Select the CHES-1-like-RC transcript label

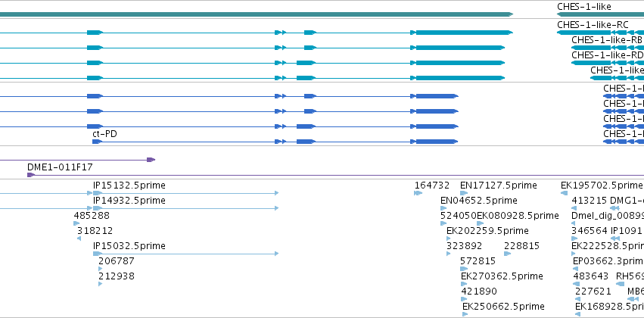click(593, 25)
